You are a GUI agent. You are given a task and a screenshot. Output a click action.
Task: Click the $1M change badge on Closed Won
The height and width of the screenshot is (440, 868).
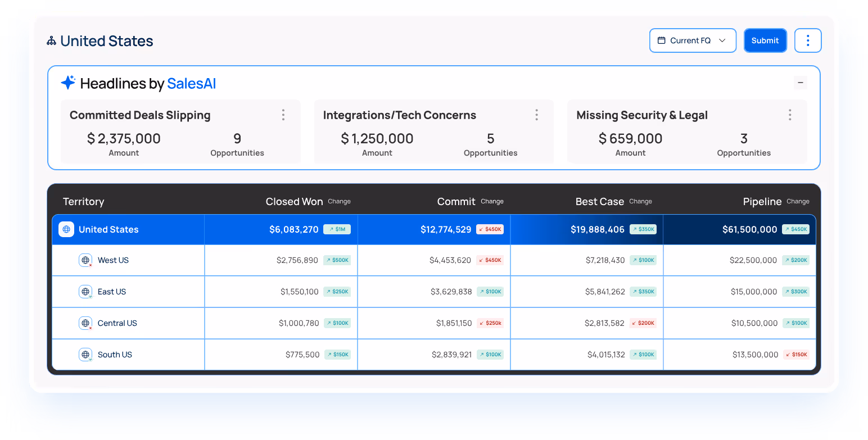(337, 229)
